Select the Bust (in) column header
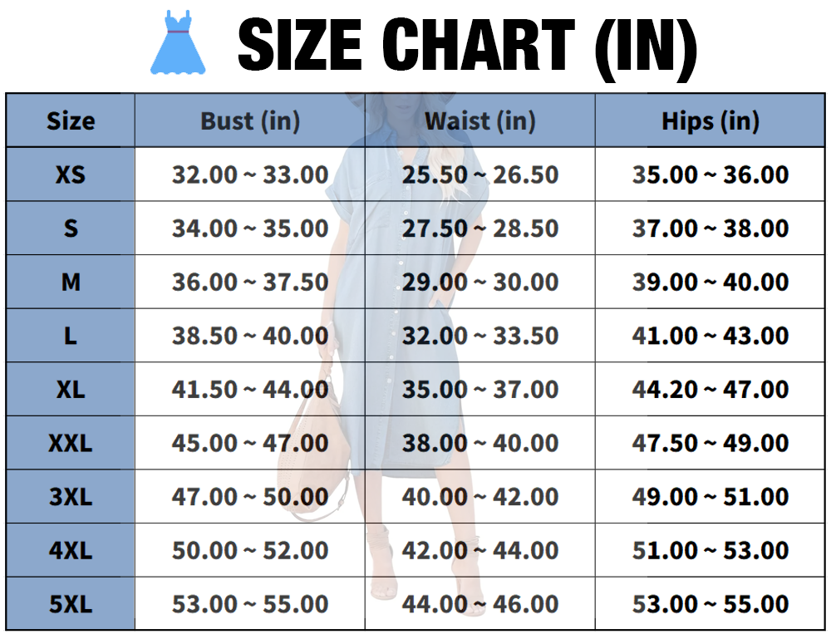 [x=250, y=120]
